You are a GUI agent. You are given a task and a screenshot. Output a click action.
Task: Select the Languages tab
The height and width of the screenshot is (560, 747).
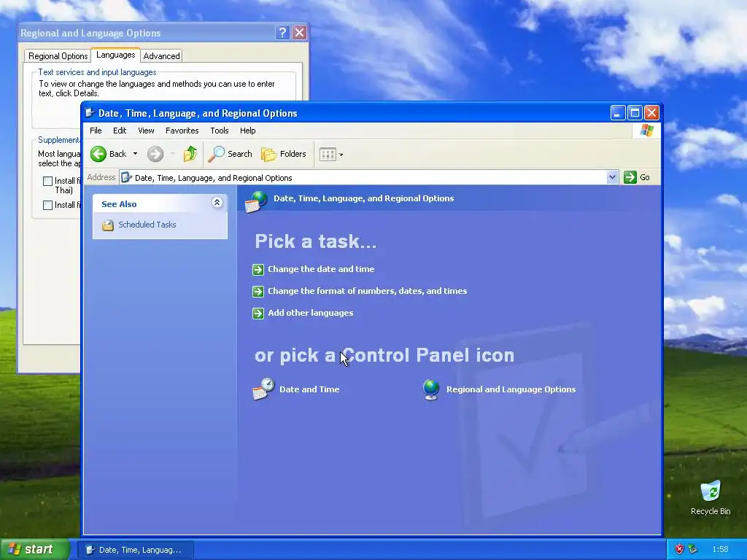tap(116, 55)
